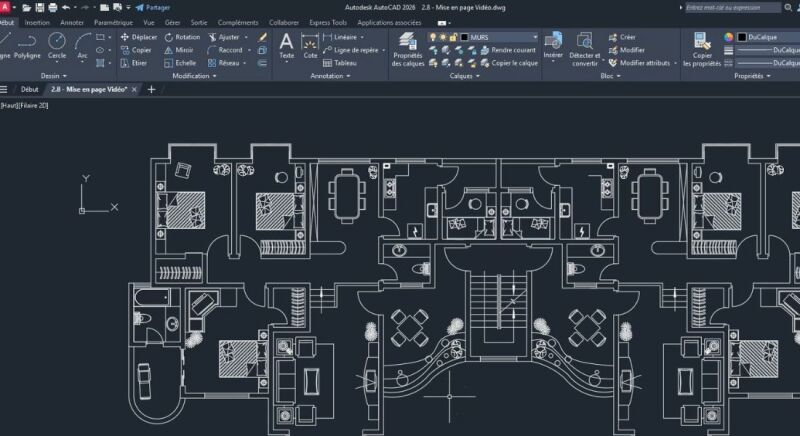Click the Save icon in quick access toolbar
The width and height of the screenshot is (800, 436).
[x=39, y=8]
